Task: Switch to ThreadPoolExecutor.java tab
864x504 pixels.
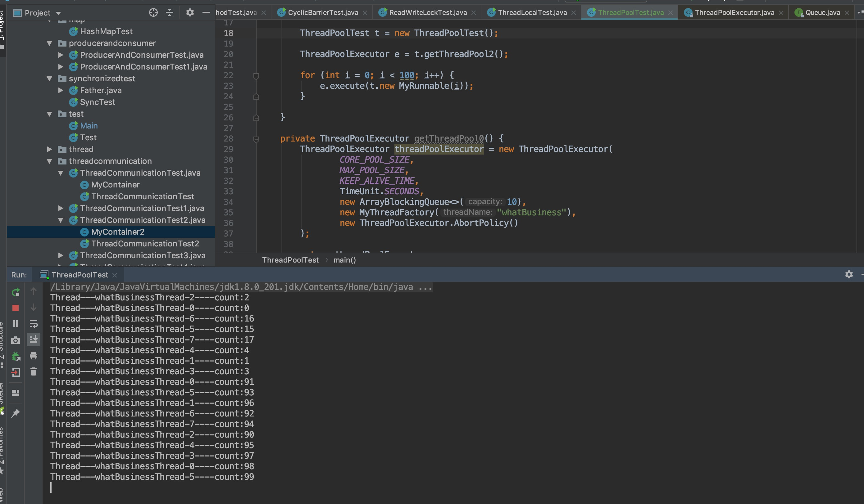Action: coord(734,13)
